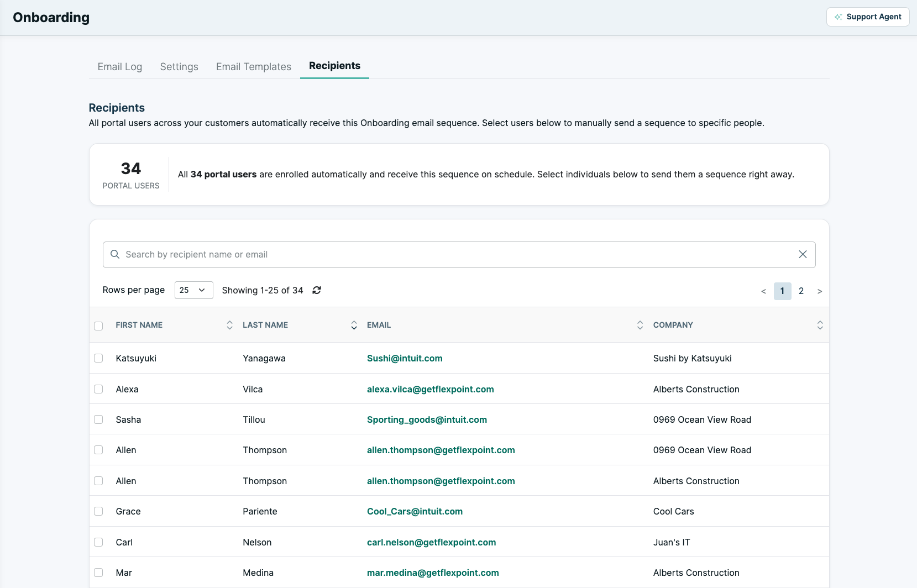917x588 pixels.
Task: Click Cool_Cars@intuit.com email link
Action: pos(415,511)
